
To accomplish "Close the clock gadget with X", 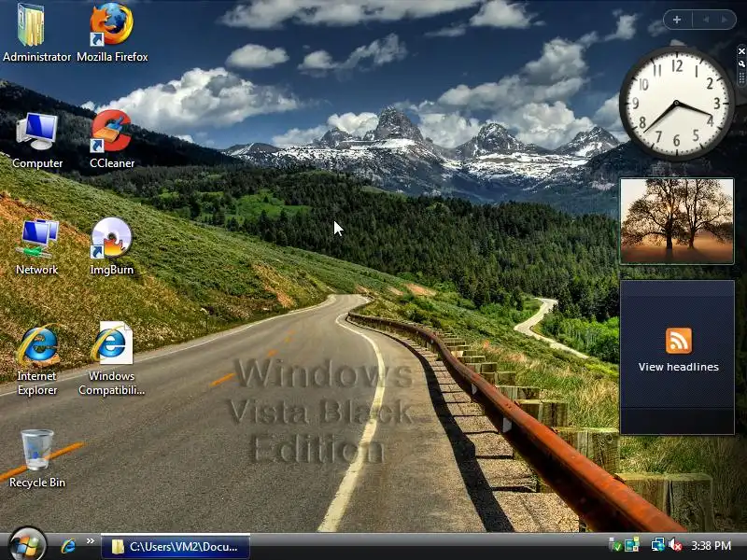I will (741, 51).
